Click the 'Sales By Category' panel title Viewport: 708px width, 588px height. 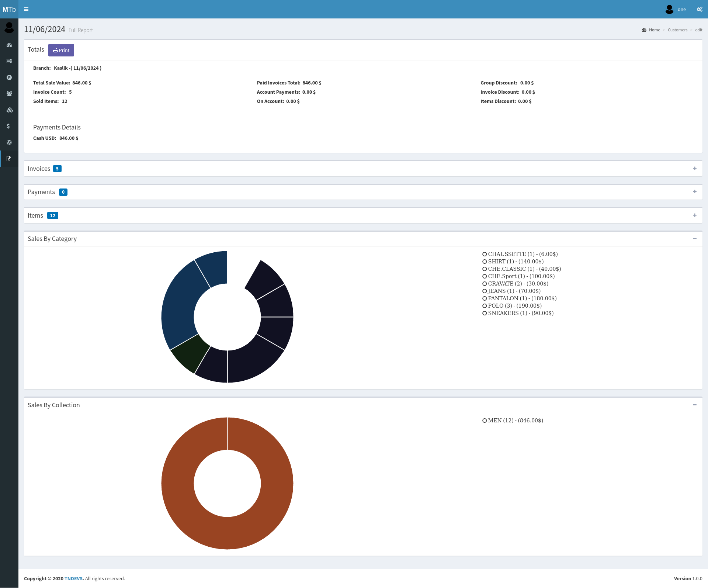52,239
